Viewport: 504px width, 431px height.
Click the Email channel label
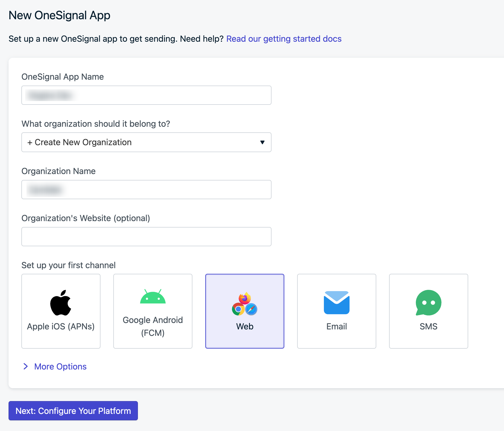click(x=336, y=326)
